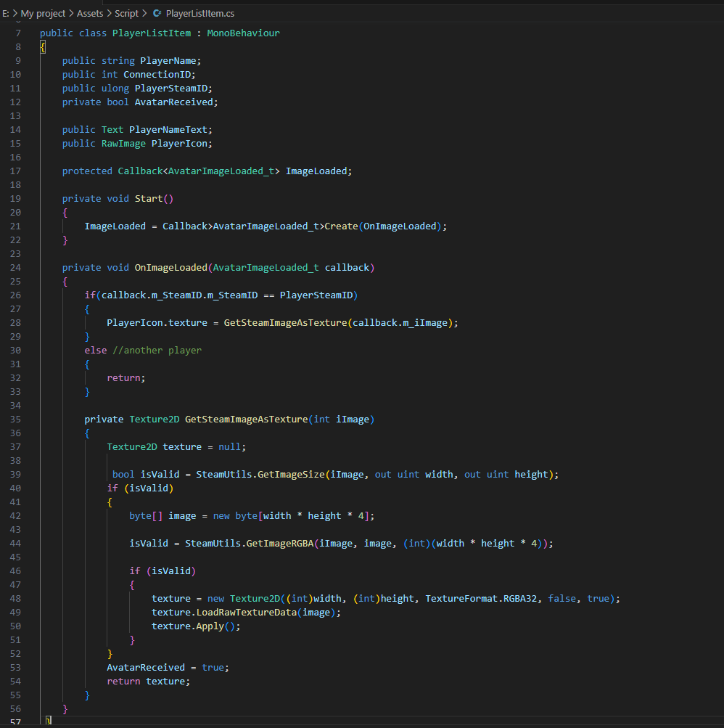Open the "Assets" breadcrumb dropdown
Screen dimensions: 724x728
(x=90, y=13)
